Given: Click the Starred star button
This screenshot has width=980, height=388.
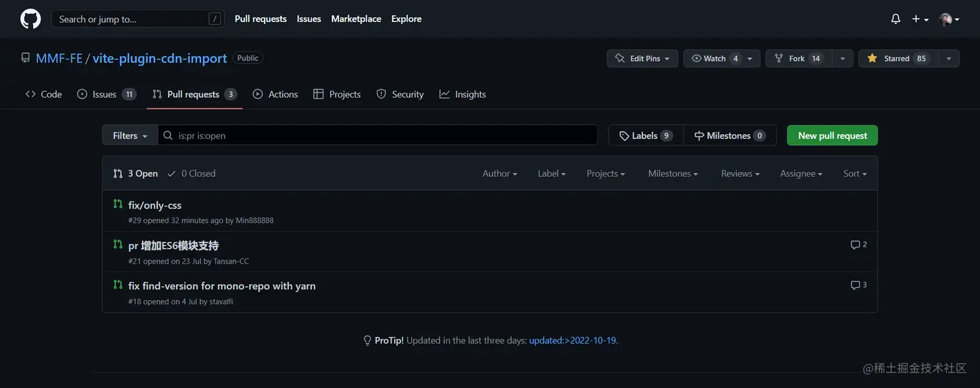Looking at the screenshot, I should tap(897, 58).
